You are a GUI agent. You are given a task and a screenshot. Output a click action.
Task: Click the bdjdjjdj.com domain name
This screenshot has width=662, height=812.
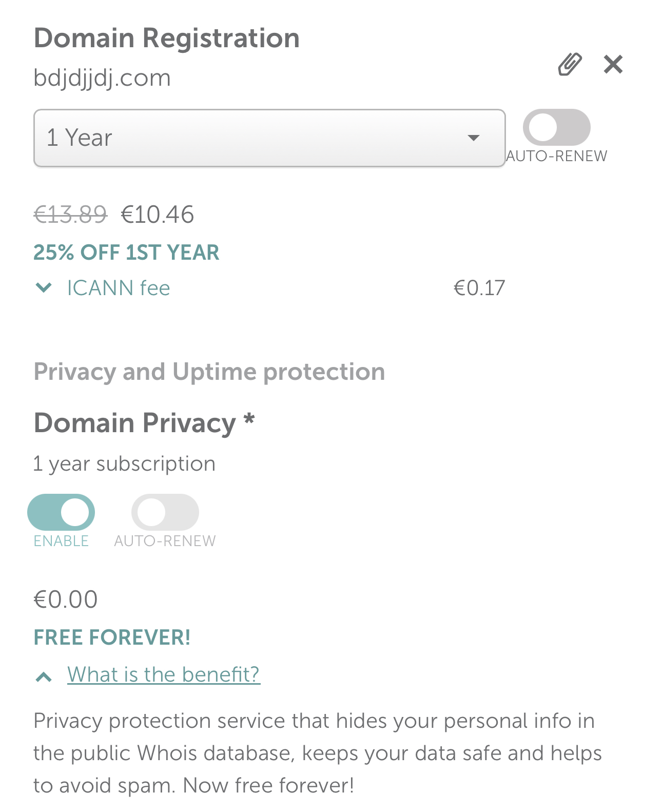tap(102, 78)
